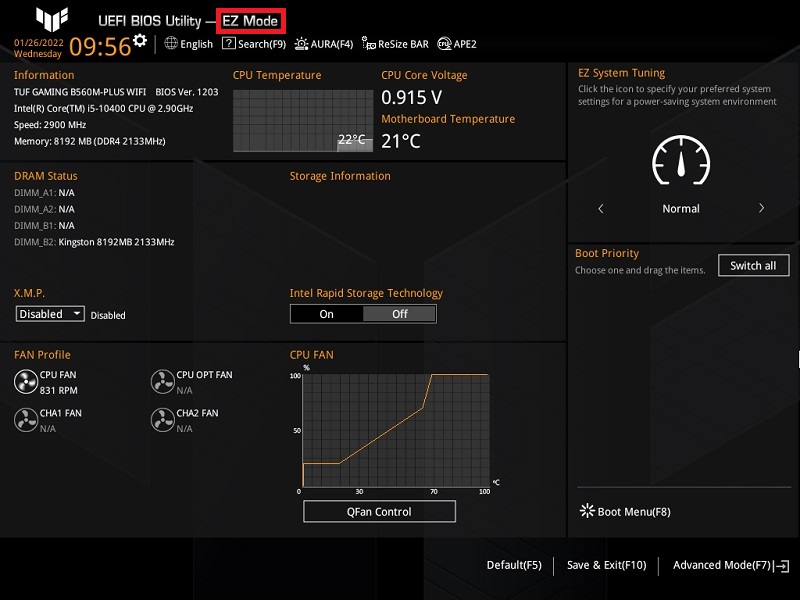The height and width of the screenshot is (600, 800).
Task: Click right arrow to change tuning mode
Action: 761,209
